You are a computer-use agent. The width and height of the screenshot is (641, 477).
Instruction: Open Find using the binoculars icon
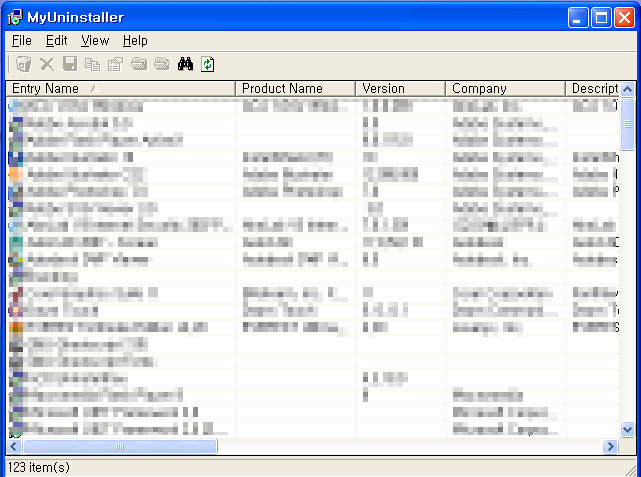pos(185,64)
